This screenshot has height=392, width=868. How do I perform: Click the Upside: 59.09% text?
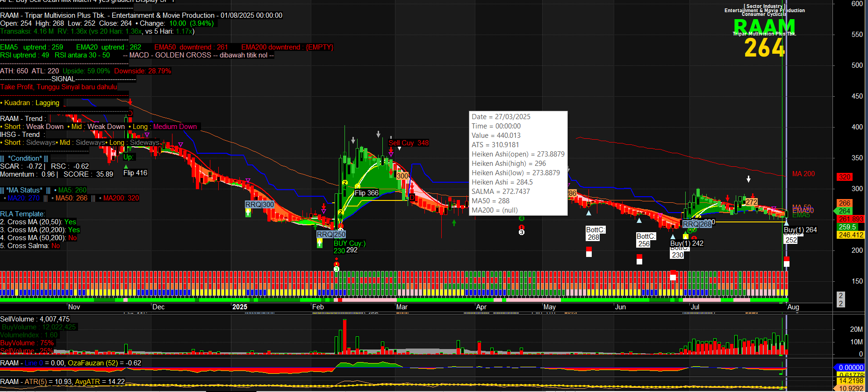(x=86, y=71)
